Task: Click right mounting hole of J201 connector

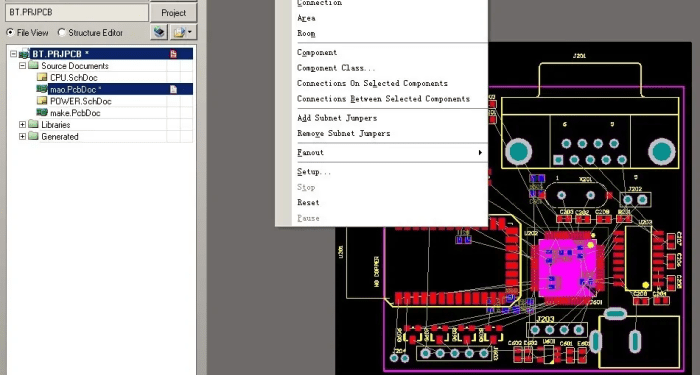Action: click(661, 152)
